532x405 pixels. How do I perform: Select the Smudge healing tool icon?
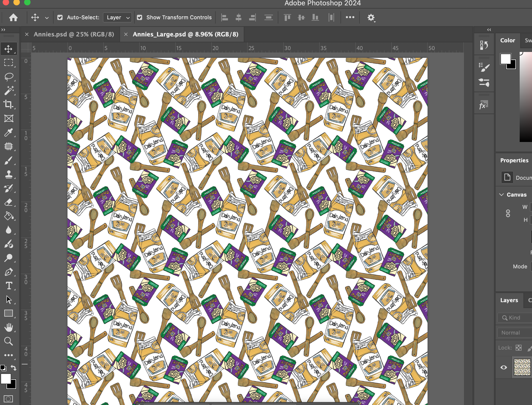[9, 244]
